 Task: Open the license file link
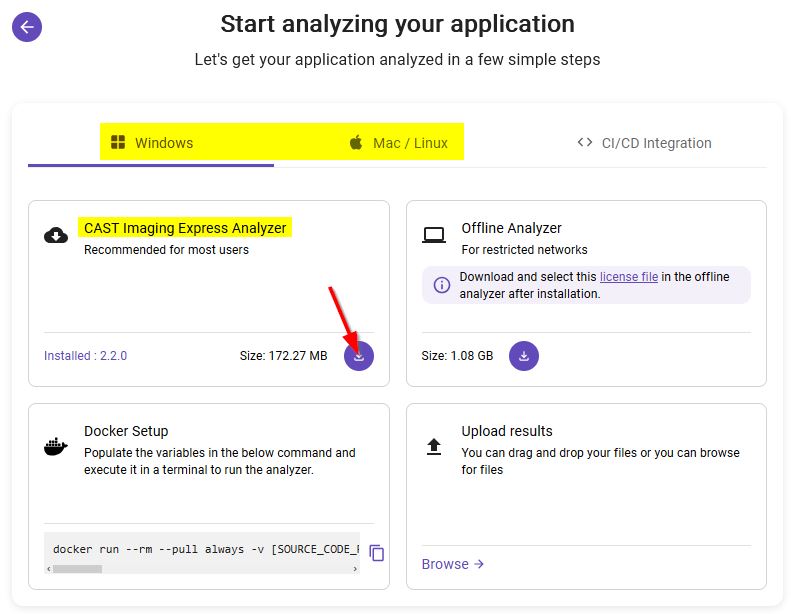point(628,277)
